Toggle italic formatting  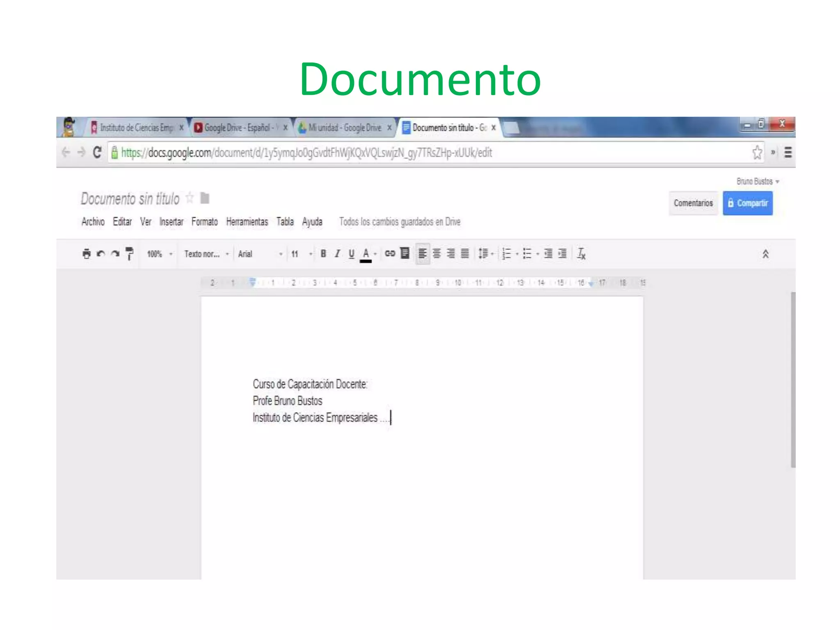coord(337,254)
